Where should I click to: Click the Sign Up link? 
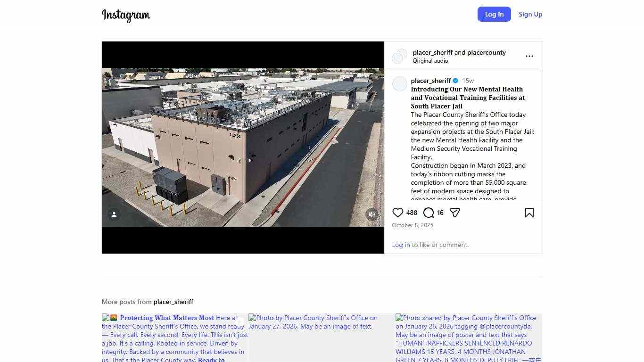(x=530, y=14)
